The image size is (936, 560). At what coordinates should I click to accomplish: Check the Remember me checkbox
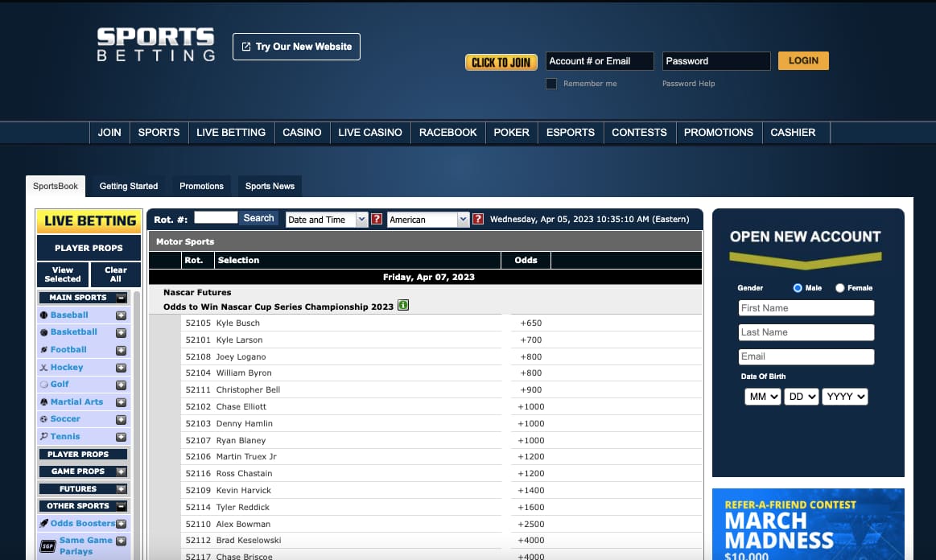(x=551, y=84)
